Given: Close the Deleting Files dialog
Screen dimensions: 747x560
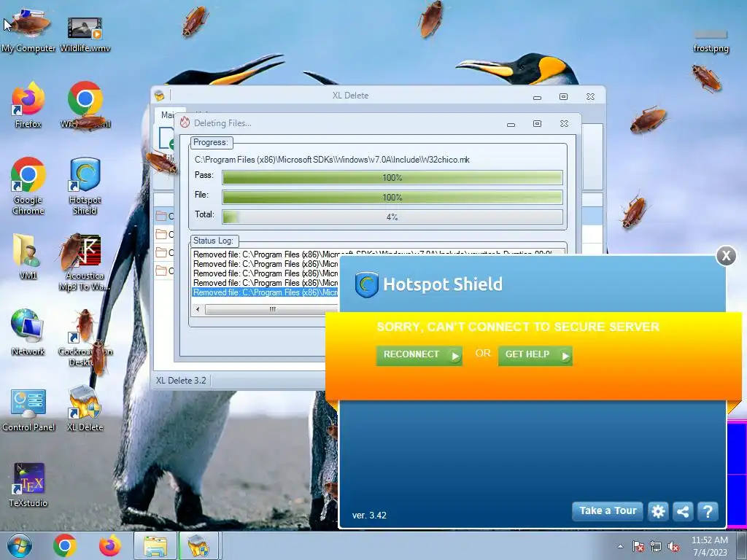Looking at the screenshot, I should tap(564, 124).
